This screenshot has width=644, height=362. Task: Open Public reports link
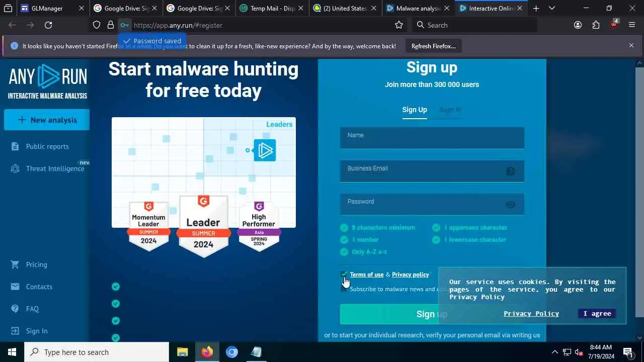47,146
